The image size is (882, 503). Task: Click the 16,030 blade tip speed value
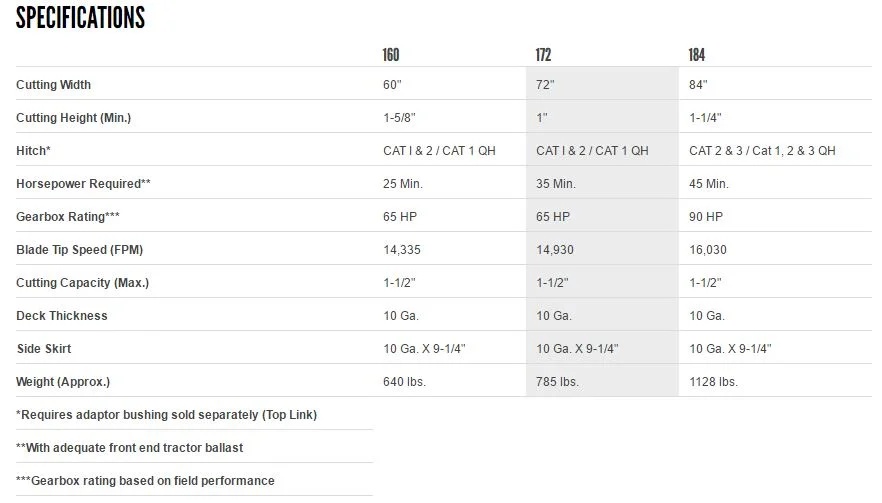click(x=708, y=250)
